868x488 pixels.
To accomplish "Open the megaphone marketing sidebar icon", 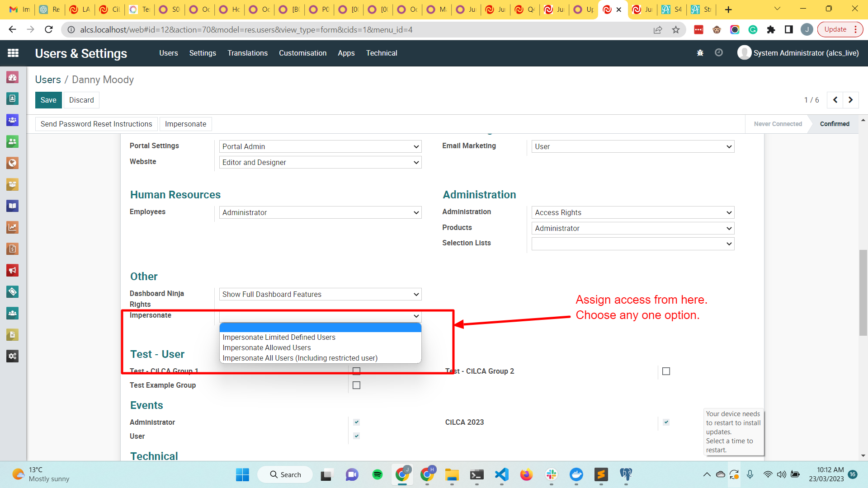I will click(x=12, y=270).
